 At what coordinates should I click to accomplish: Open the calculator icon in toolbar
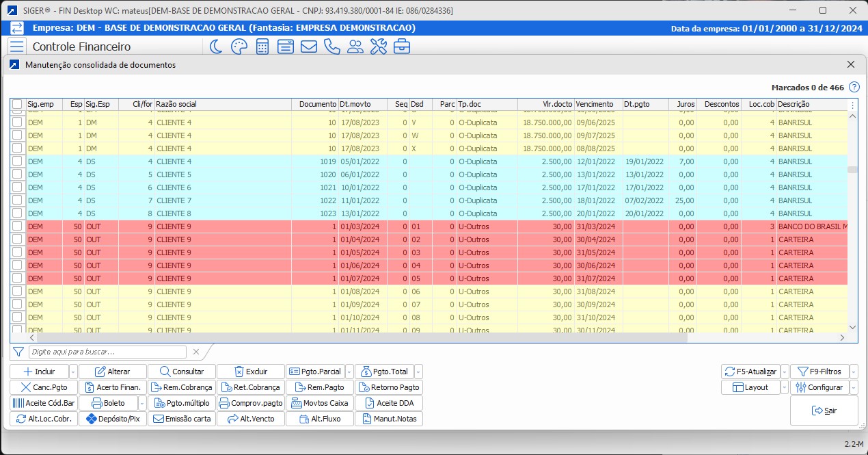click(262, 47)
